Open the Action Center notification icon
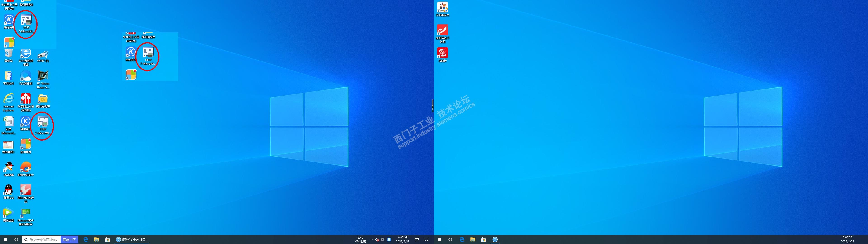This screenshot has height=244, width=868. coord(427,240)
